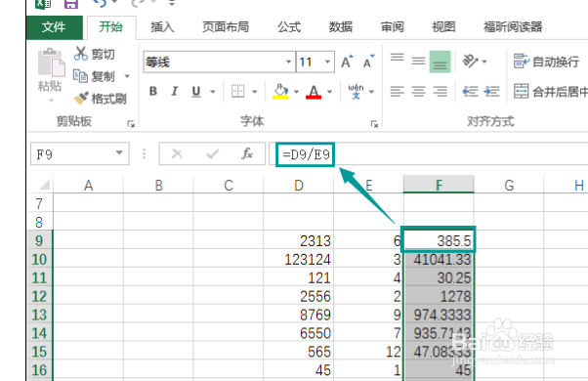
Task: Click the Cut scissors icon
Action: pyautogui.click(x=81, y=54)
